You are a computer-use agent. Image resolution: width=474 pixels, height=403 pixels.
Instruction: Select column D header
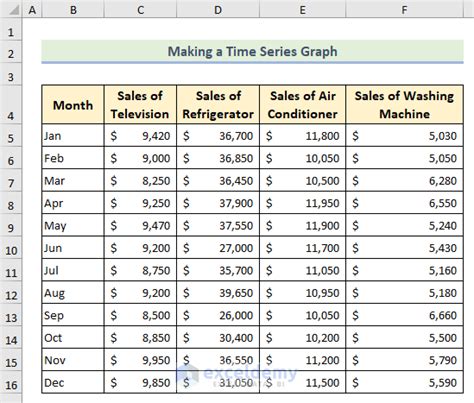pos(218,9)
